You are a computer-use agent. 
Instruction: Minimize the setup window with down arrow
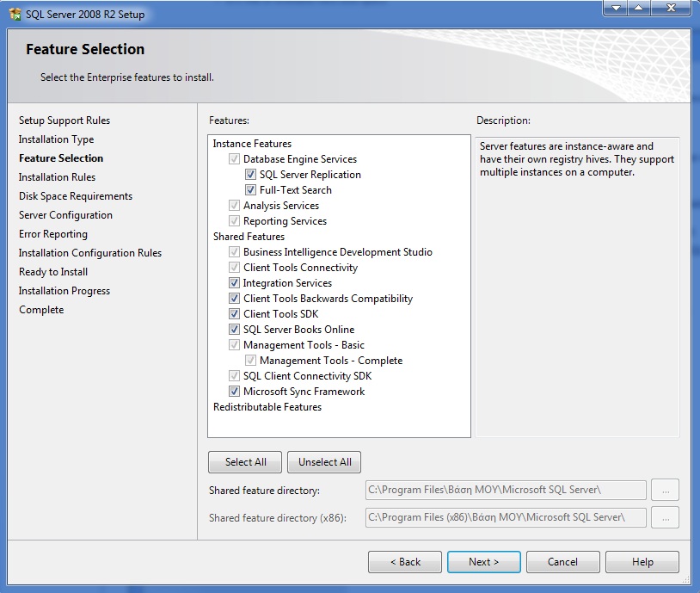point(616,8)
